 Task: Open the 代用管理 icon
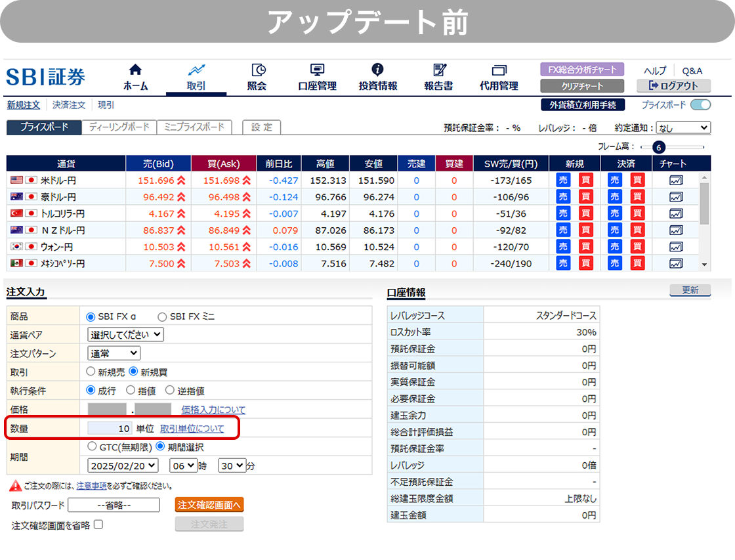pos(499,70)
